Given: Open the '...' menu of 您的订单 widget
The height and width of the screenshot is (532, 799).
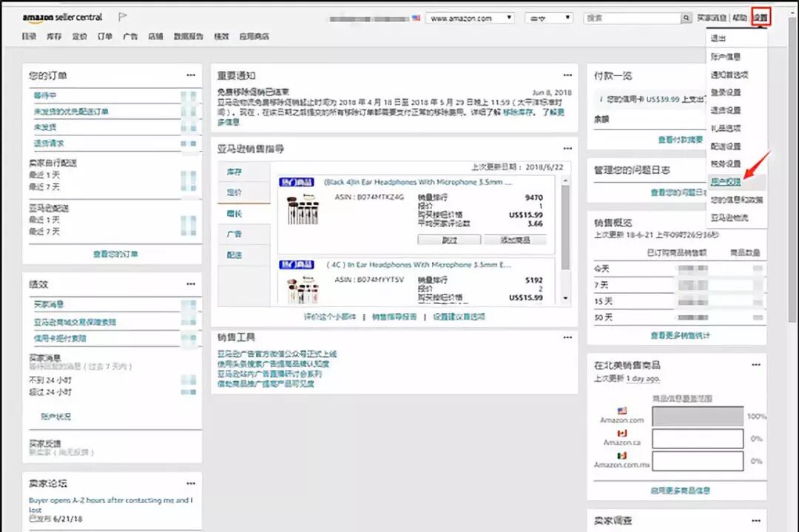Looking at the screenshot, I should pos(191,75).
